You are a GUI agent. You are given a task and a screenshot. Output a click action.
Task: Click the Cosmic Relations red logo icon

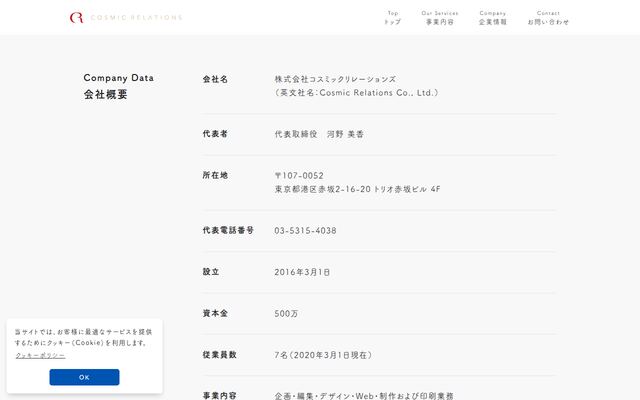tap(76, 18)
